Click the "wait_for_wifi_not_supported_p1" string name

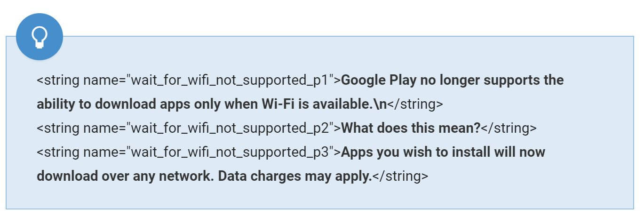pos(230,80)
